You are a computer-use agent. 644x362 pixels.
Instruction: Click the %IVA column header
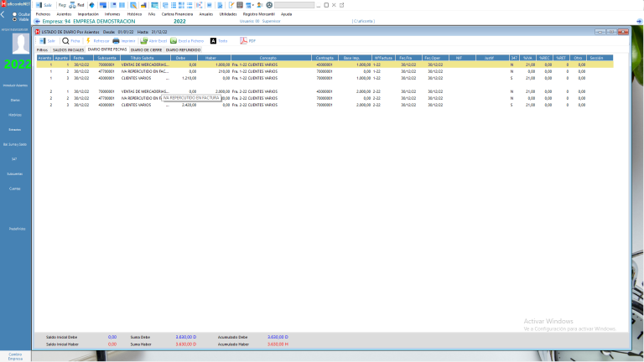pos(527,58)
